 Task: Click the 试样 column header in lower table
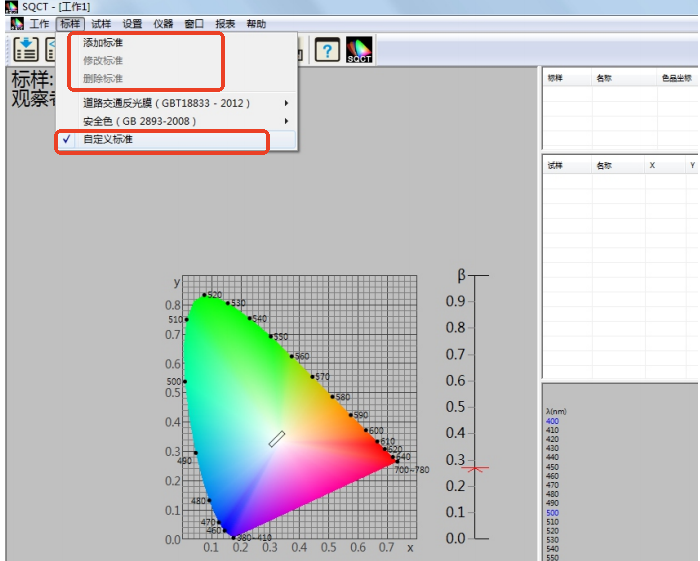click(x=555, y=165)
